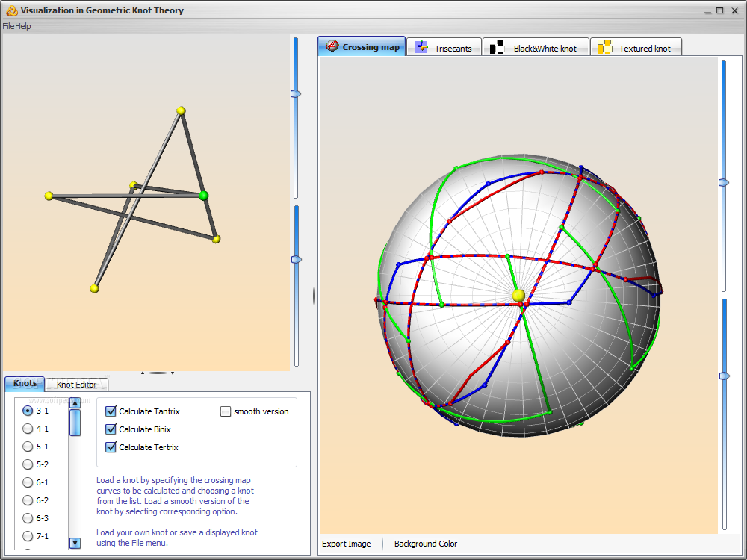This screenshot has width=747, height=560.
Task: Click the top yellow vertex of the knot
Action: click(x=181, y=111)
